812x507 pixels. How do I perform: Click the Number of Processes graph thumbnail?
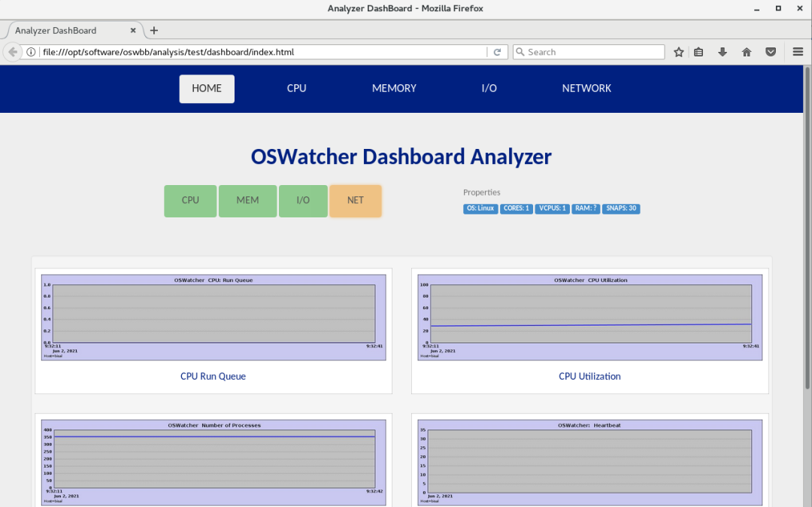pyautogui.click(x=214, y=463)
